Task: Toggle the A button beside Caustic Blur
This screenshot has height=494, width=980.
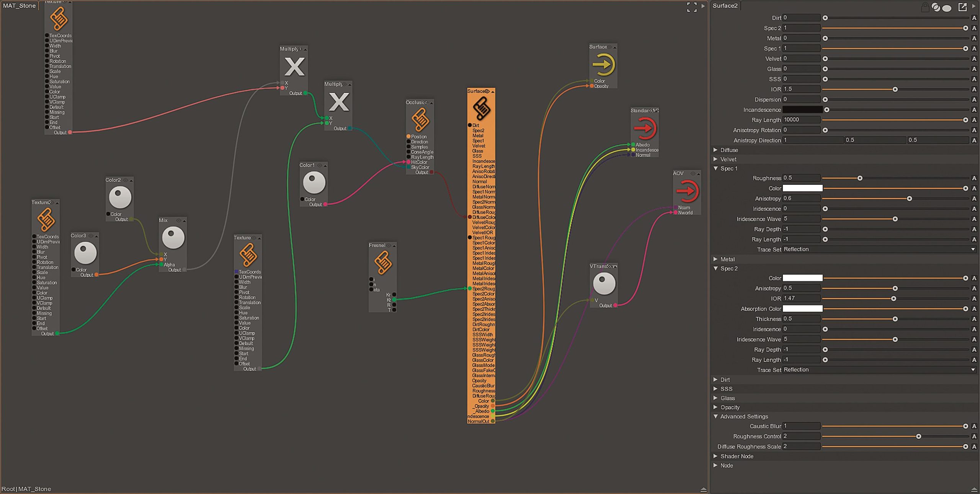Action: tap(974, 426)
